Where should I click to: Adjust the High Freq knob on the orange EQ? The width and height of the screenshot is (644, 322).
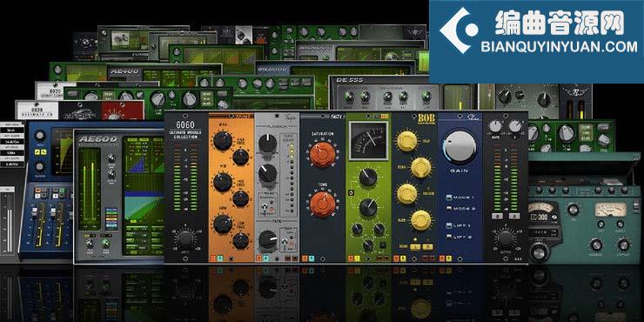pos(241,157)
